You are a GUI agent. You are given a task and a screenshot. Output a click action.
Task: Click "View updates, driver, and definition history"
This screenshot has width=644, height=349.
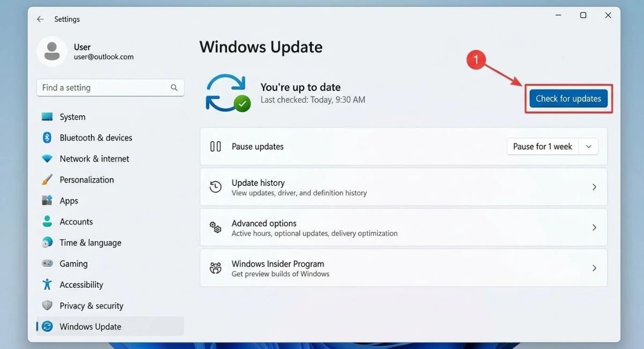coord(299,193)
